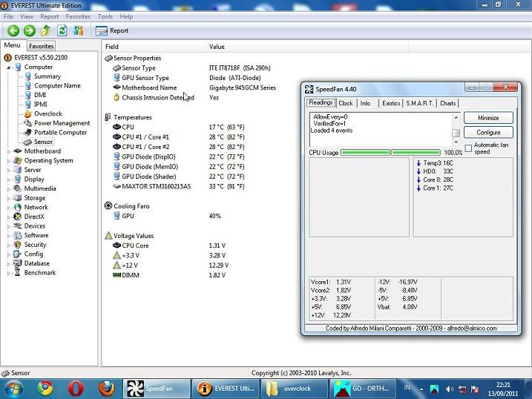Select the IPMI tree item
The image size is (532, 399).
click(x=40, y=105)
